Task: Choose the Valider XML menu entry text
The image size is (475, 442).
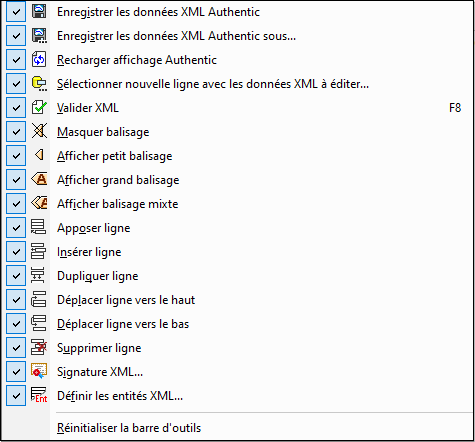Action: tap(88, 108)
